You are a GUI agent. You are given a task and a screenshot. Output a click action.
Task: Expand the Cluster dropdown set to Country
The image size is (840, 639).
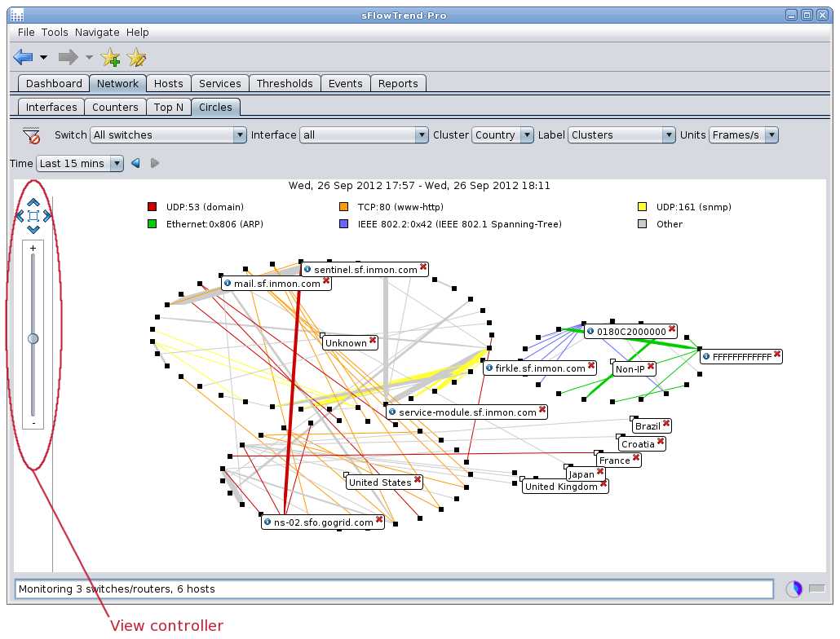pos(502,135)
